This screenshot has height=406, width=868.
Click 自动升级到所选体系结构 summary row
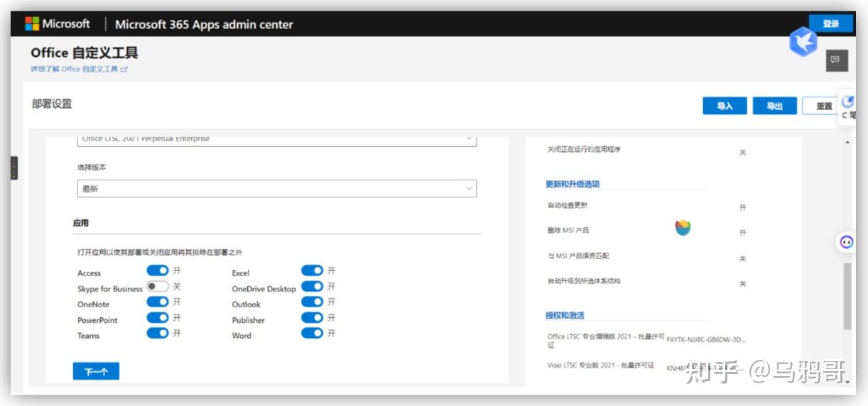pyautogui.click(x=646, y=281)
